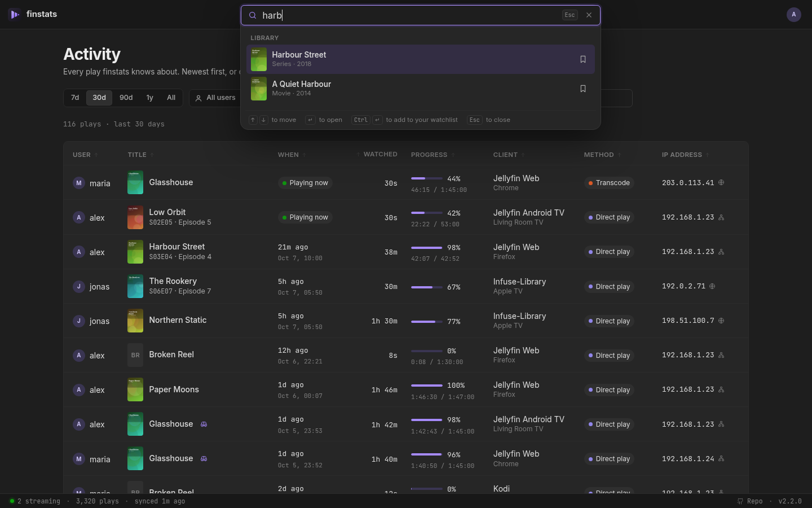Open the Paper Moons title link
This screenshot has height=508, width=812.
click(174, 389)
